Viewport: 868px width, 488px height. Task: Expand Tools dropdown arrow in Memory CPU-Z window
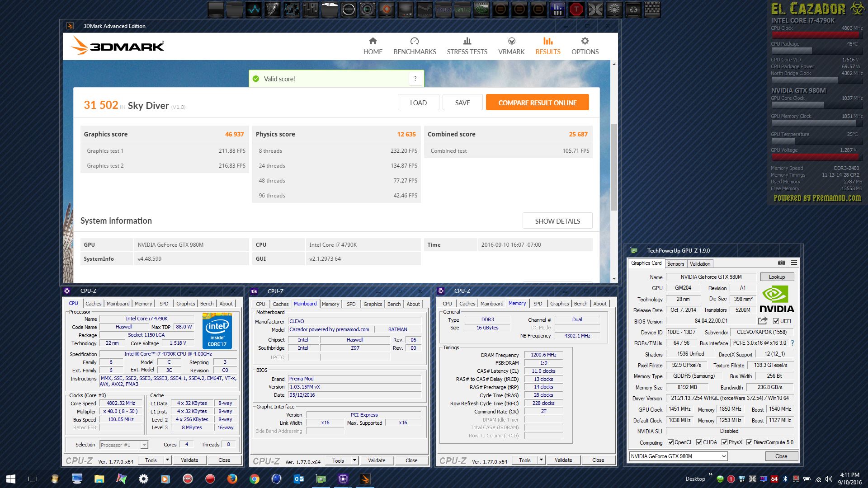pos(541,460)
